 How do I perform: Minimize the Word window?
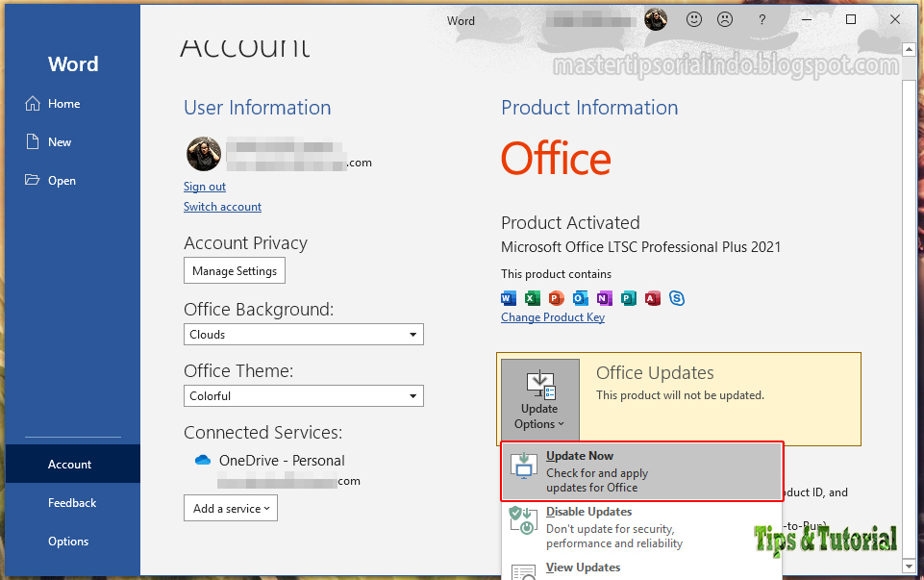click(x=807, y=19)
